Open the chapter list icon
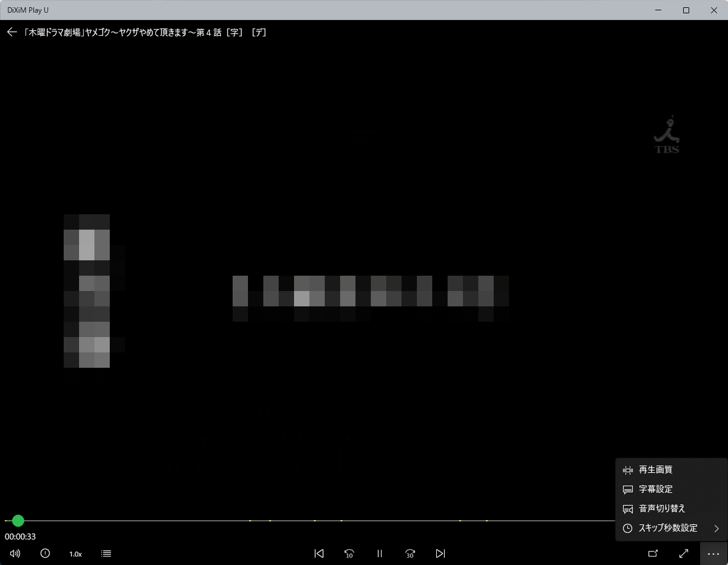This screenshot has width=728, height=565. click(x=106, y=554)
